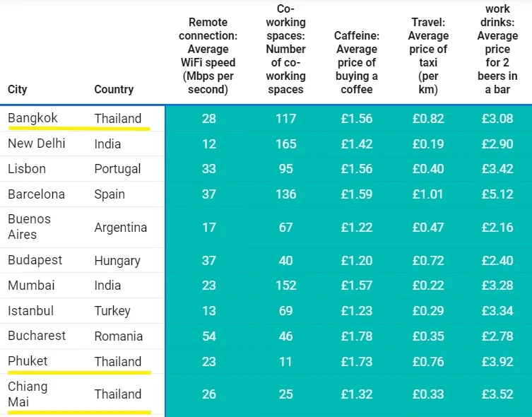
Task: Select the average coffee price column header
Action: [x=357, y=62]
